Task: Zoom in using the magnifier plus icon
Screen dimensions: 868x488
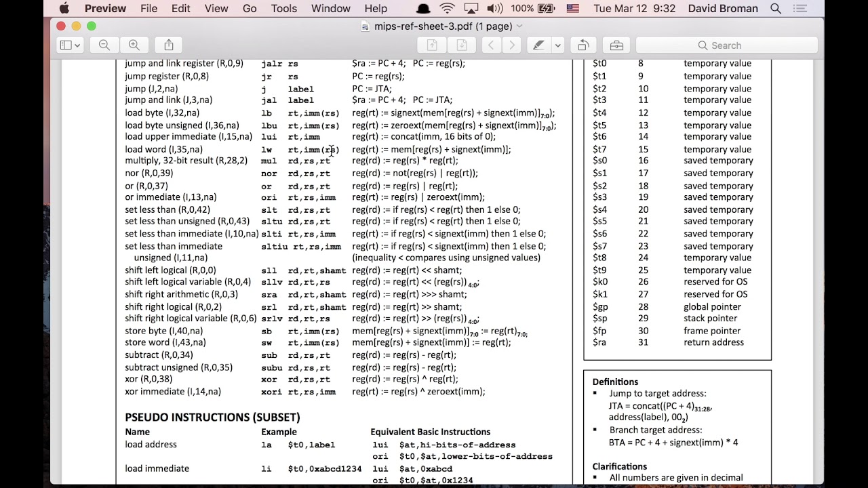Action: (134, 45)
